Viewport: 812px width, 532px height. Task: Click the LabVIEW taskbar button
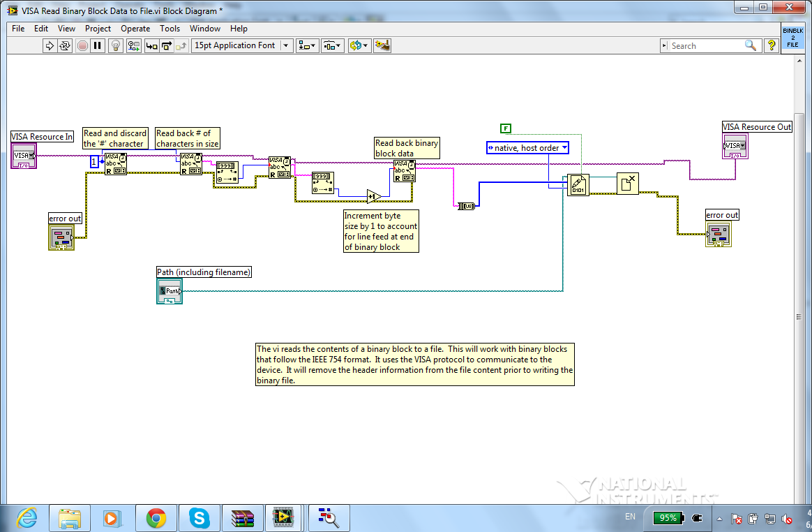[x=283, y=518]
